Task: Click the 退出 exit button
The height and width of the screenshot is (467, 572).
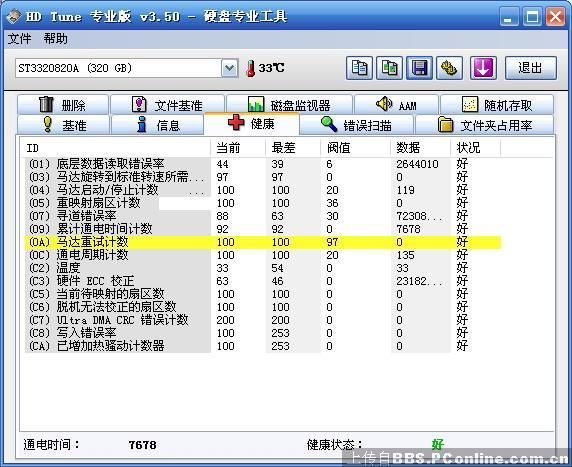Action: pyautogui.click(x=531, y=68)
